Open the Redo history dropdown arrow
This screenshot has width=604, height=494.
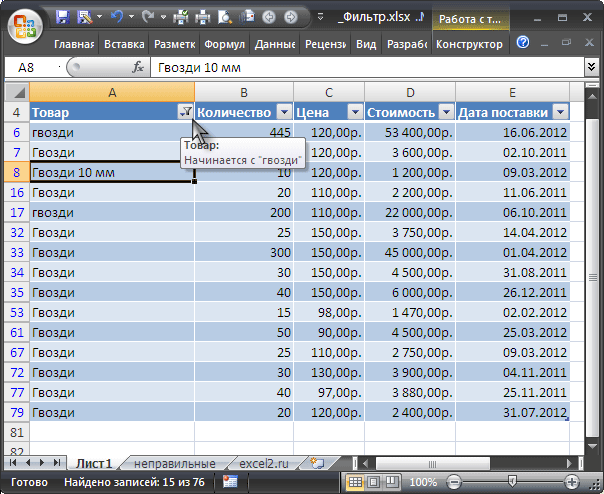pos(163,17)
